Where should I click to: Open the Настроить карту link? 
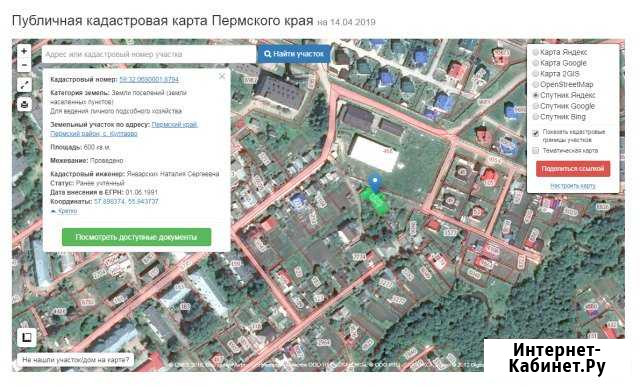coord(572,186)
